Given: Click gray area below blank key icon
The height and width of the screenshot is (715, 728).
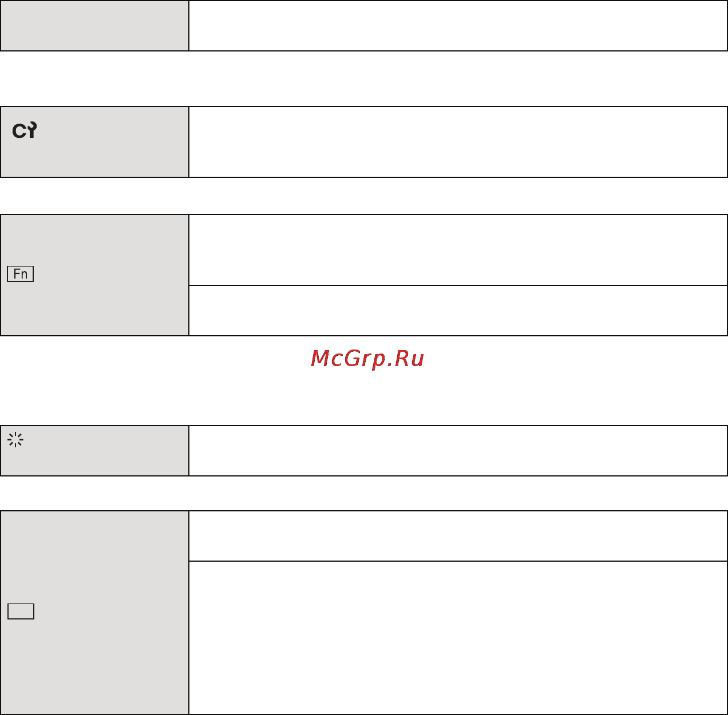Looking at the screenshot, I should pos(94,667).
